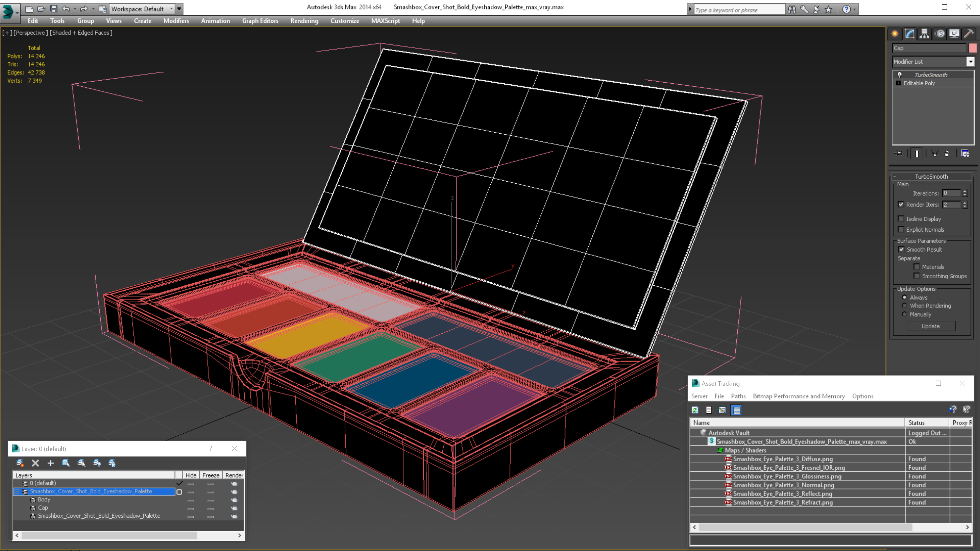Click the Redo arrow icon
The height and width of the screenshot is (551, 980).
[x=84, y=9]
